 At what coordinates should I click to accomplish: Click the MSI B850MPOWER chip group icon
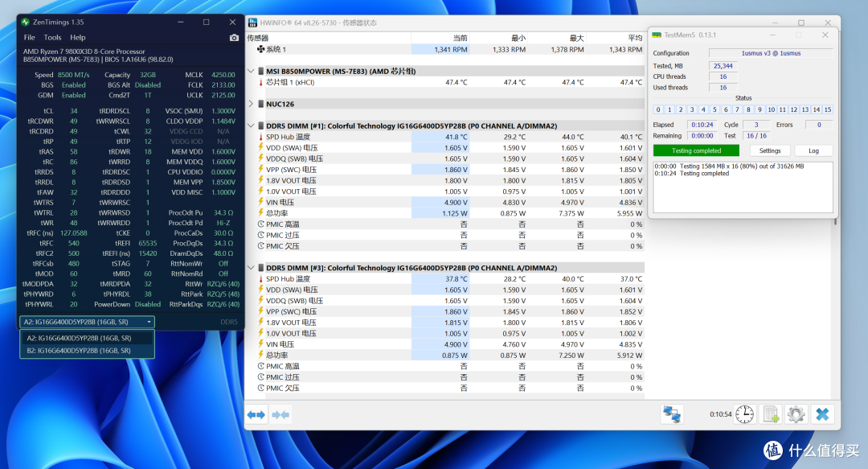260,71
